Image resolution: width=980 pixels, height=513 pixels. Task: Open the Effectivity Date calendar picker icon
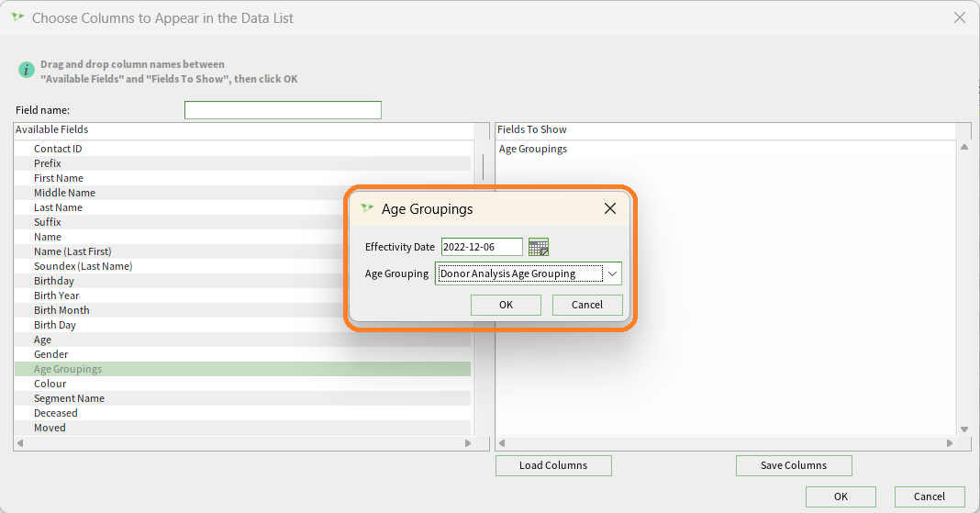[x=538, y=247]
